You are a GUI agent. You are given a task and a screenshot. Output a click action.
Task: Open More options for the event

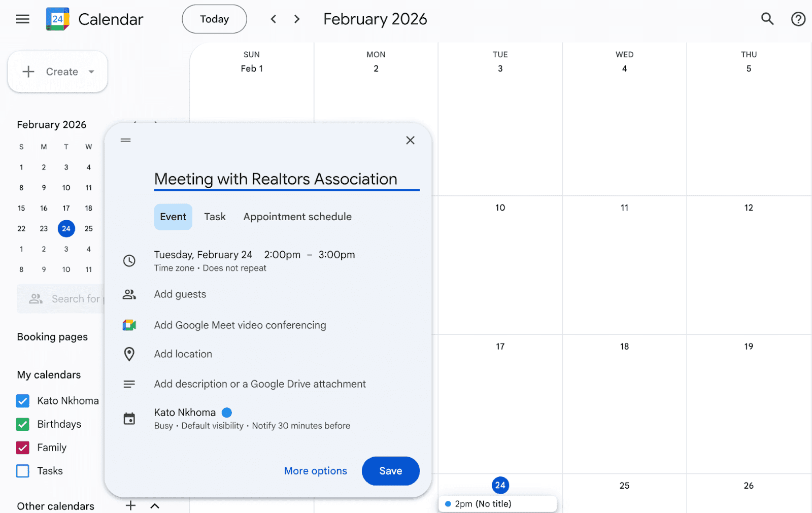coord(315,471)
